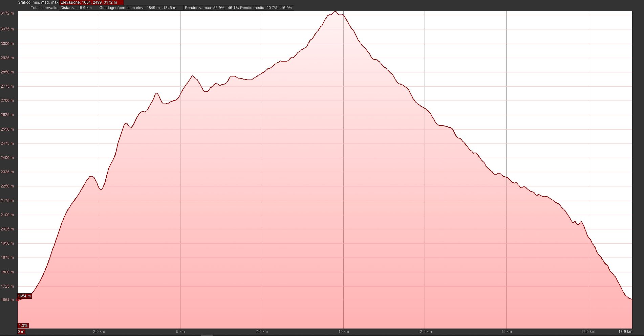The width and height of the screenshot is (644, 336).
Task: Click the 1654 m cursor elevation tag
Action: click(24, 296)
